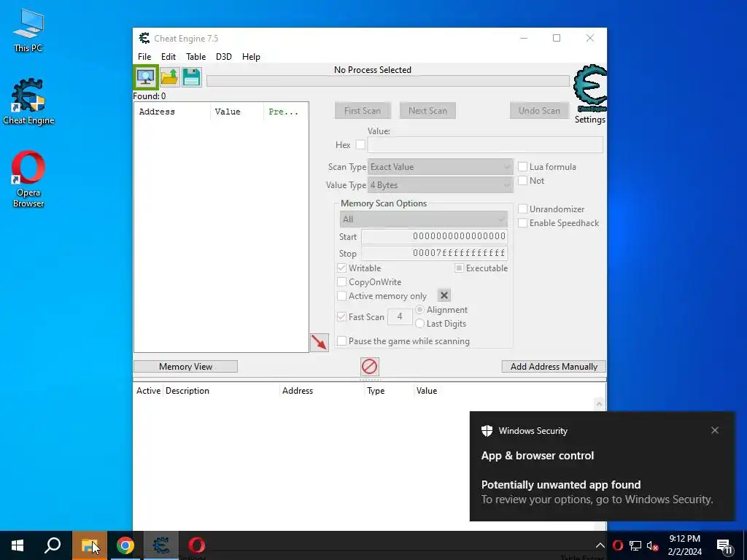This screenshot has width=747, height=560.
Task: Click the Fast Scan alignment value field
Action: (x=400, y=316)
